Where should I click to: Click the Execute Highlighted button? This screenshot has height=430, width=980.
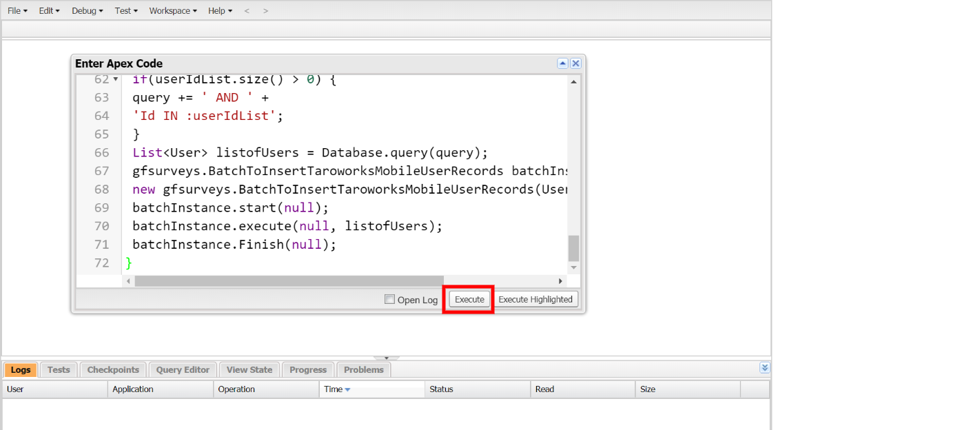tap(535, 299)
